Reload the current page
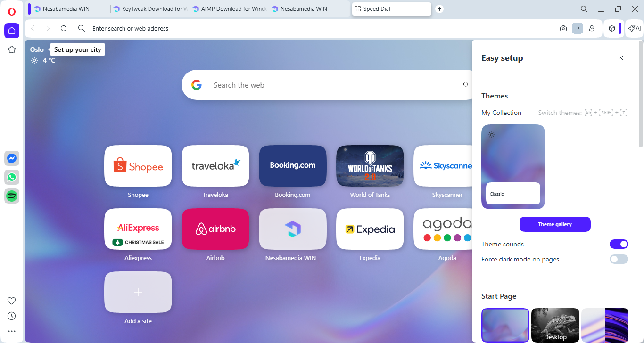The height and width of the screenshot is (343, 644). 64,29
